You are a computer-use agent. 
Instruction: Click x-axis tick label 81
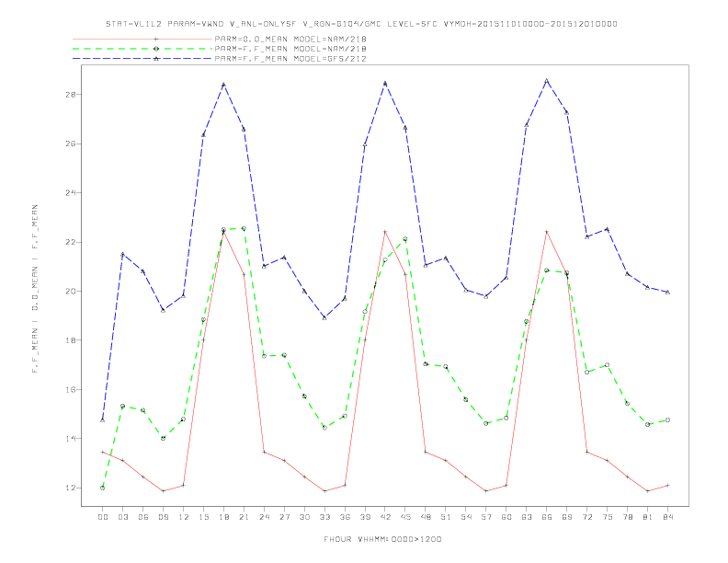point(648,517)
